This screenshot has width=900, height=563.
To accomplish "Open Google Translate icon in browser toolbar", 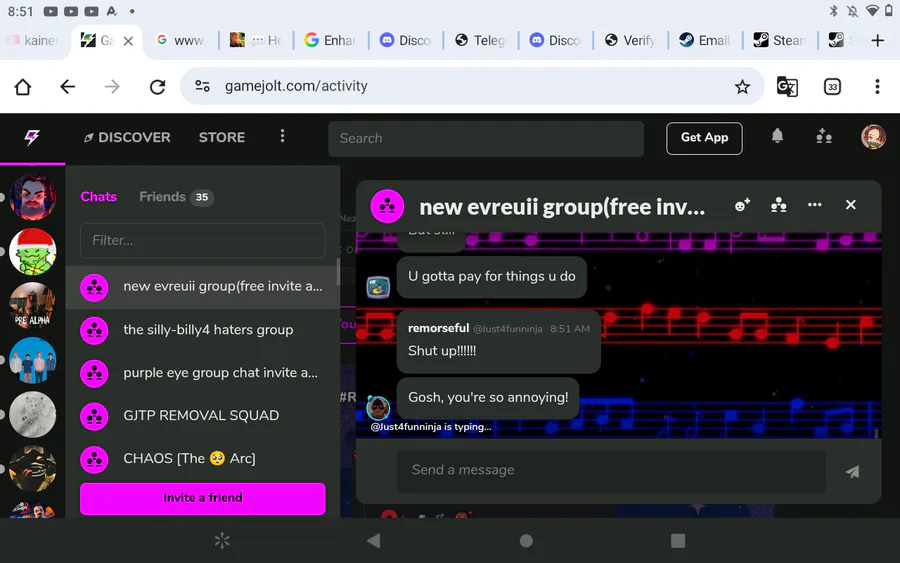I will pyautogui.click(x=787, y=87).
